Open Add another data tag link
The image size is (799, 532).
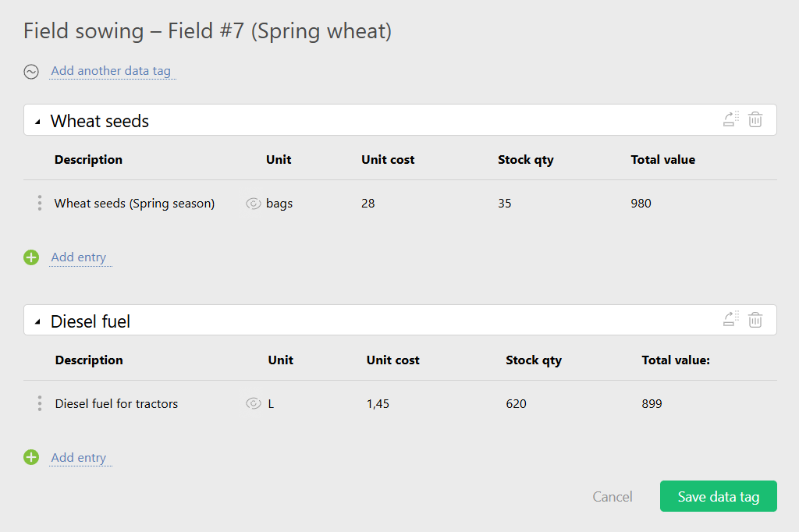point(111,71)
